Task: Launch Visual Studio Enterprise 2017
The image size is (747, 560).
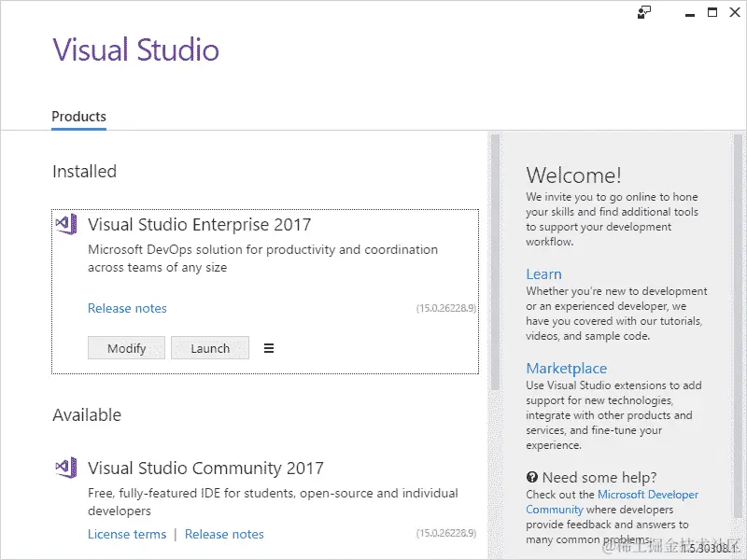Action: 210,347
